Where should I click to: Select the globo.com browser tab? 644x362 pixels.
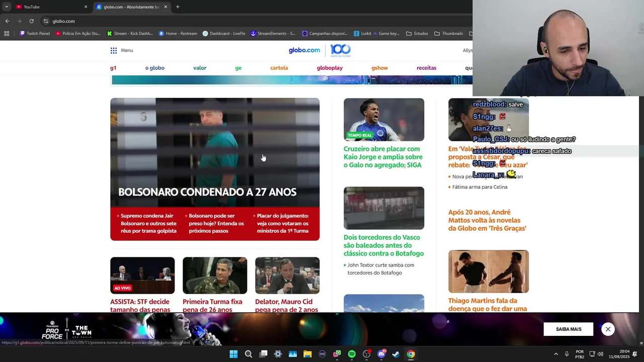click(132, 7)
